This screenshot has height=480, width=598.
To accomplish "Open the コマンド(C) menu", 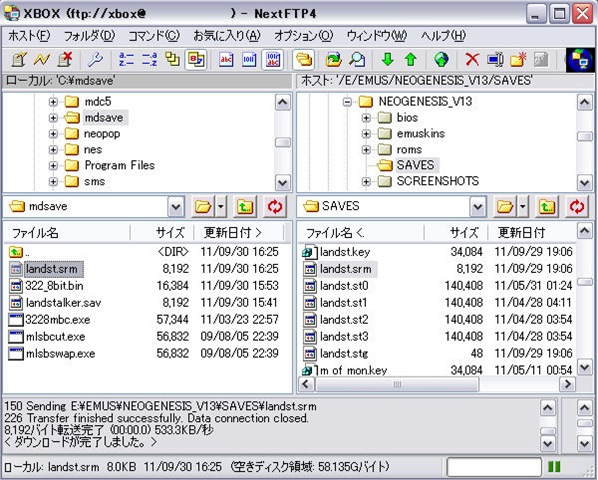I will pos(154,36).
